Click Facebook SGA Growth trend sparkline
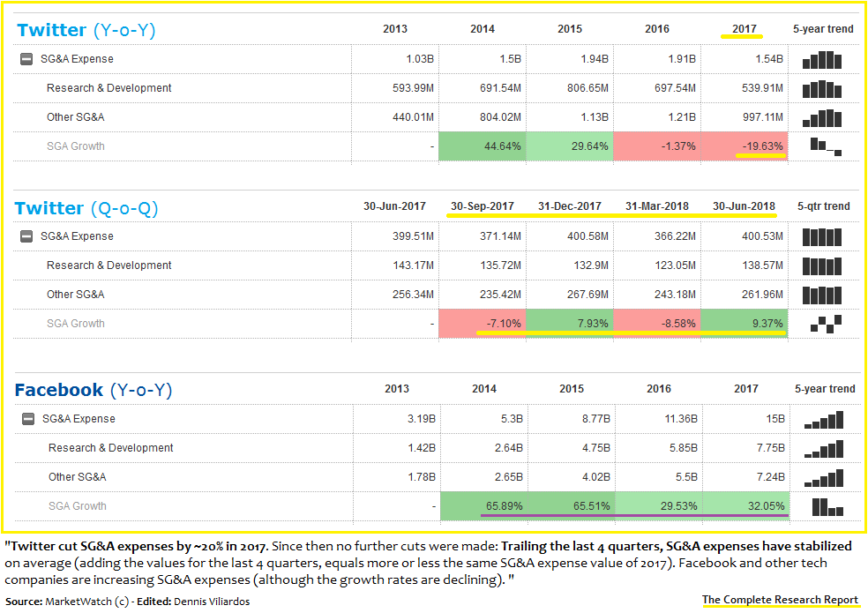The image size is (868, 613). (x=827, y=506)
